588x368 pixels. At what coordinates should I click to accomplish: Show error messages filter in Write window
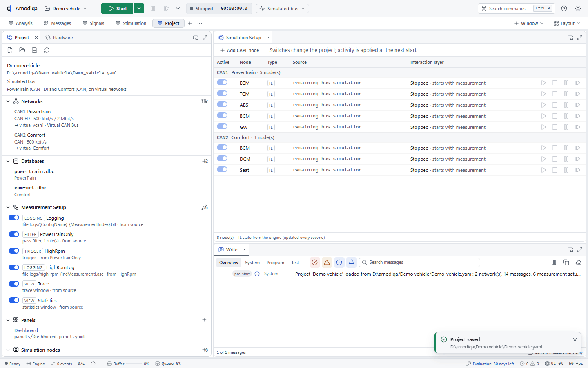click(314, 263)
